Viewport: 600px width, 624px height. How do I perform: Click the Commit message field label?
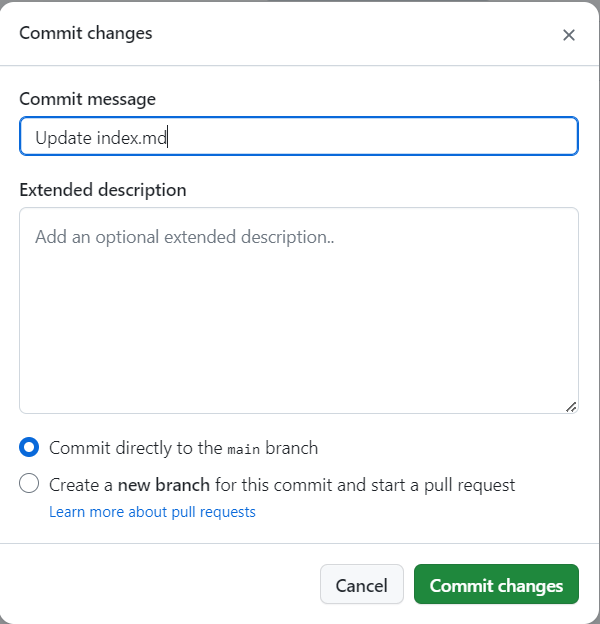click(x=88, y=99)
